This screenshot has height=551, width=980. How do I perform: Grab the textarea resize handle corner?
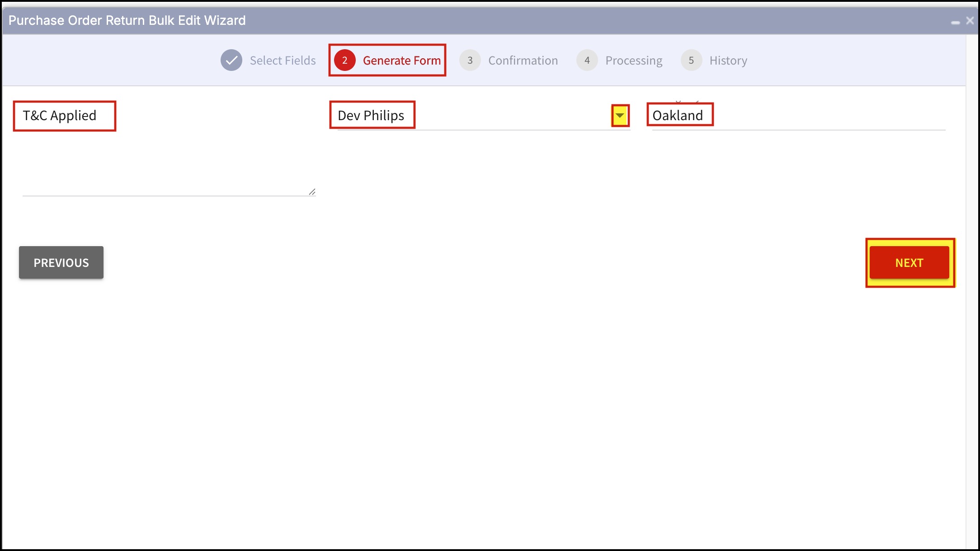pyautogui.click(x=312, y=192)
